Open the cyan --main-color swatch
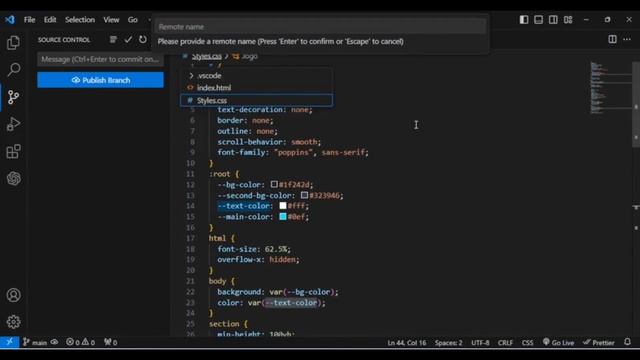640x360 pixels. coord(283,216)
